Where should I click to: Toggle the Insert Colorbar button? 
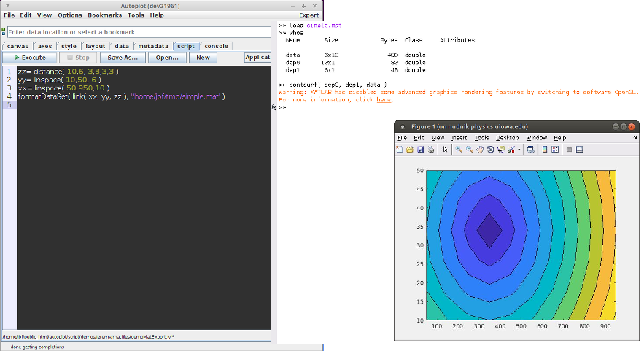(x=545, y=150)
